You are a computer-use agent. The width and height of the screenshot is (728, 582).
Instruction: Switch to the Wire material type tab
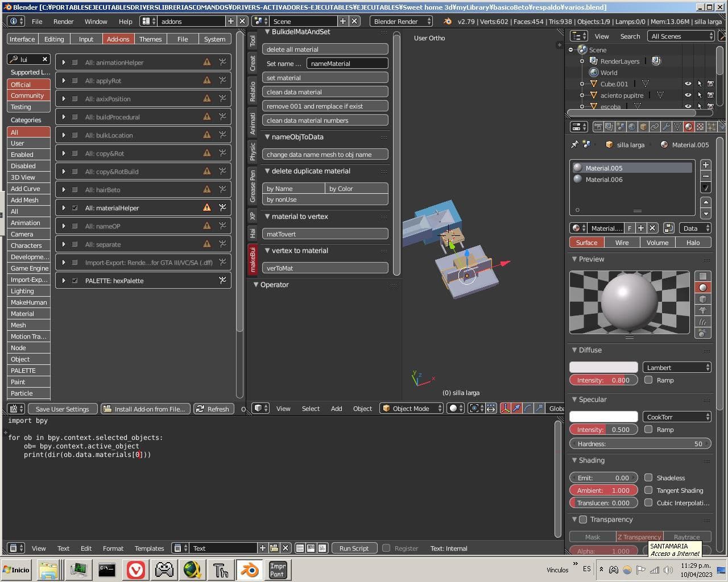click(x=622, y=242)
